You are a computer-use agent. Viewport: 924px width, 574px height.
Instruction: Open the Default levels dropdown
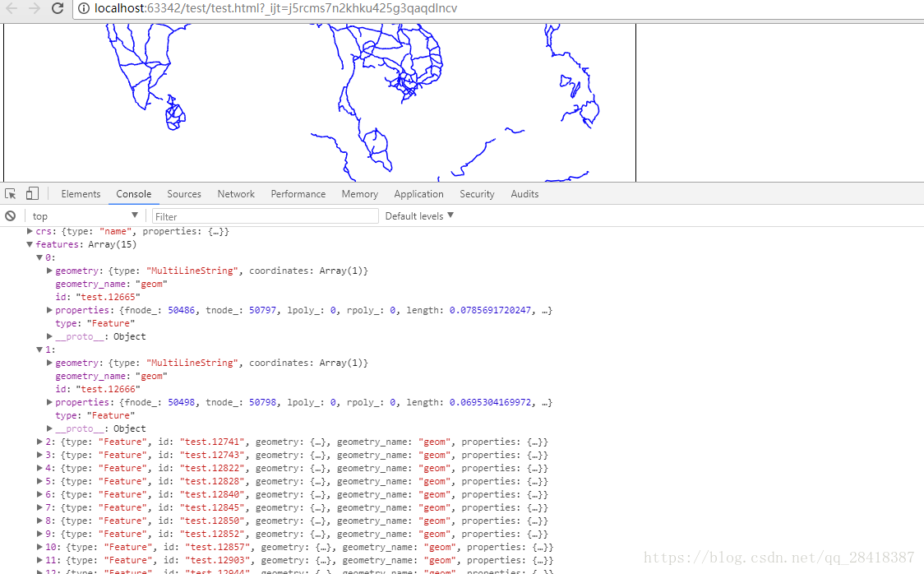pyautogui.click(x=418, y=215)
